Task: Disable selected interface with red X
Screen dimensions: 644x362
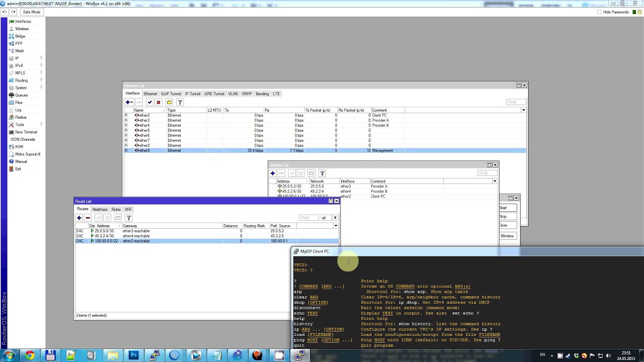Action: pyautogui.click(x=158, y=102)
